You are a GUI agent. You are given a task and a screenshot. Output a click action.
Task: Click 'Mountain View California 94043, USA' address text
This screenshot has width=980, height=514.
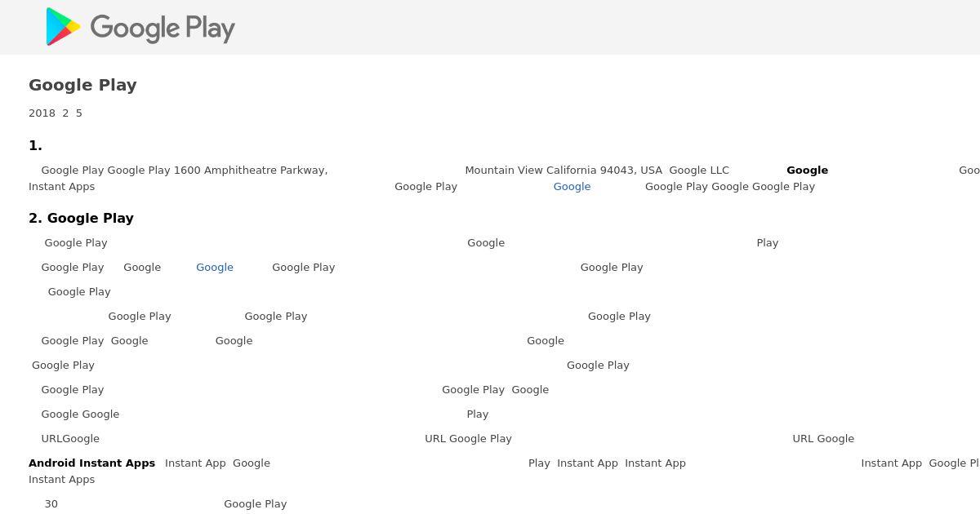click(x=563, y=171)
